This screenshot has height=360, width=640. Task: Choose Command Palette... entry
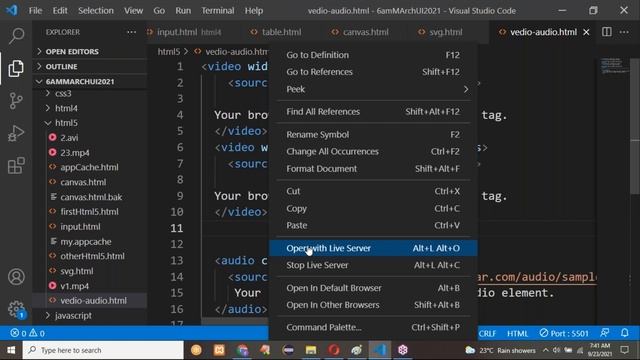[373, 327]
